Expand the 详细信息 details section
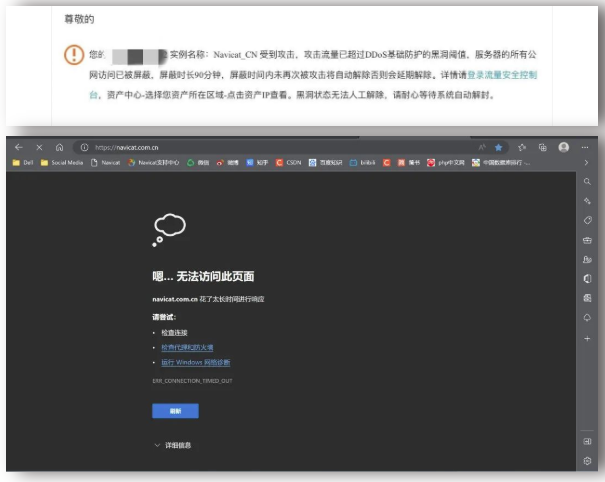The height and width of the screenshot is (482, 605). point(173,445)
